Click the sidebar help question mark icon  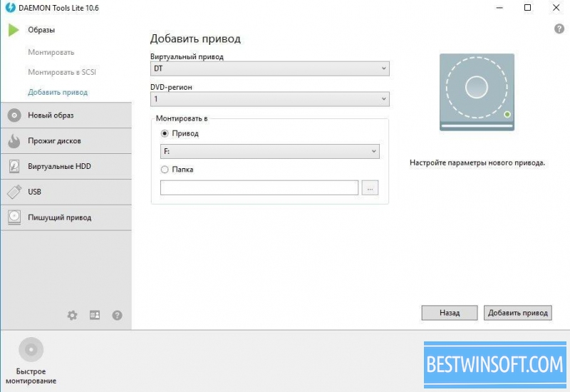click(117, 315)
